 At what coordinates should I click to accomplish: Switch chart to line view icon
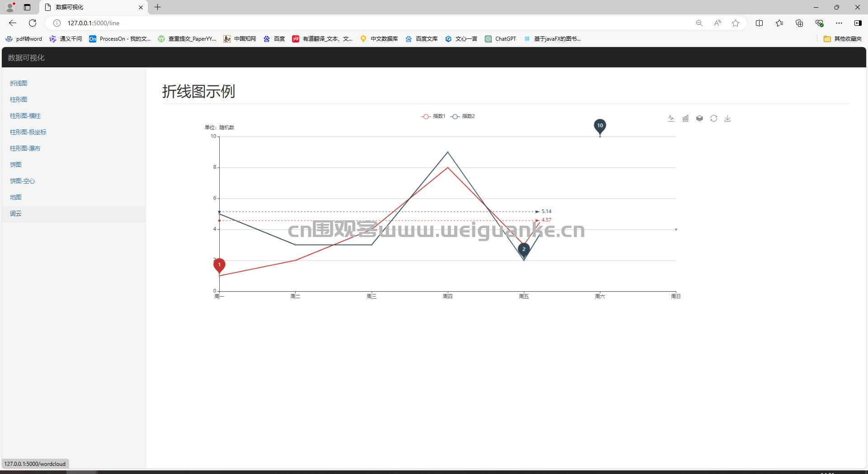(671, 118)
